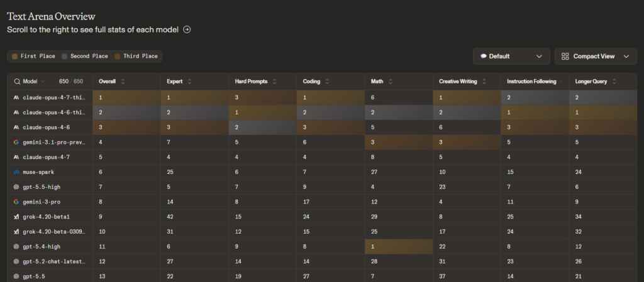This screenshot has width=644, height=282.
Task: Open the gpt-5.4-high model name
Action: click(x=42, y=247)
